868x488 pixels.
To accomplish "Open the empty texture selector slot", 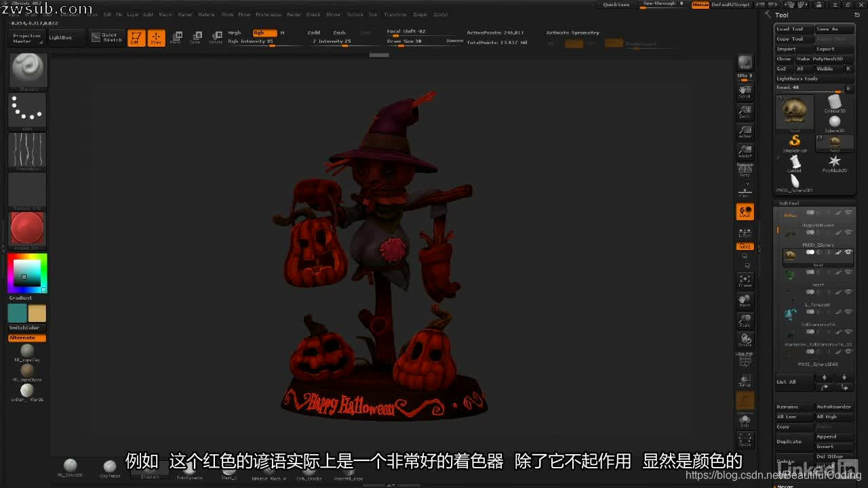I will tap(28, 190).
